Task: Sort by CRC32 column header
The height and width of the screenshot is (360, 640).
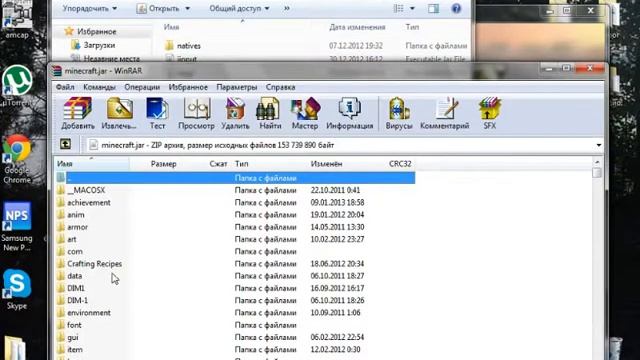Action: pos(400,164)
